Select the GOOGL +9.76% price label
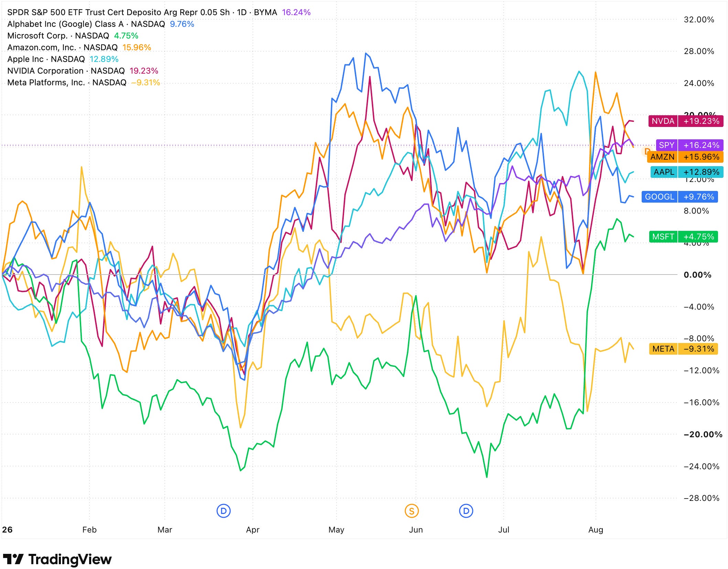Image resolution: width=728 pixels, height=569 pixels. 680,197
